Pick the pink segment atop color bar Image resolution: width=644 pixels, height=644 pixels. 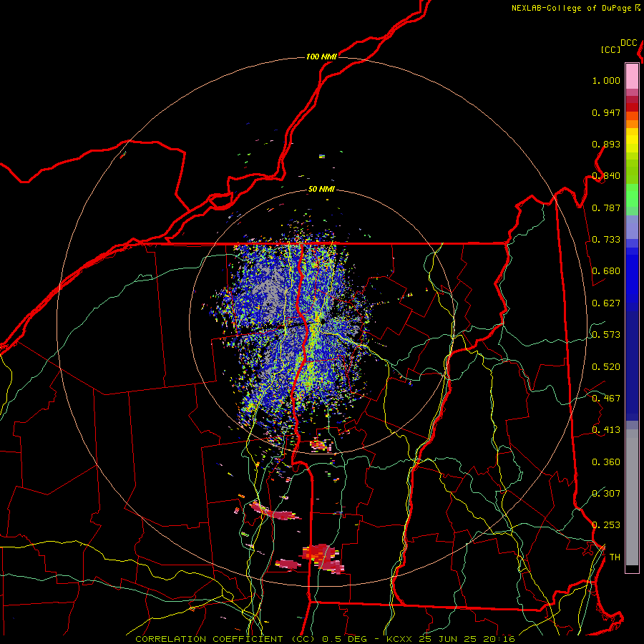(x=632, y=76)
